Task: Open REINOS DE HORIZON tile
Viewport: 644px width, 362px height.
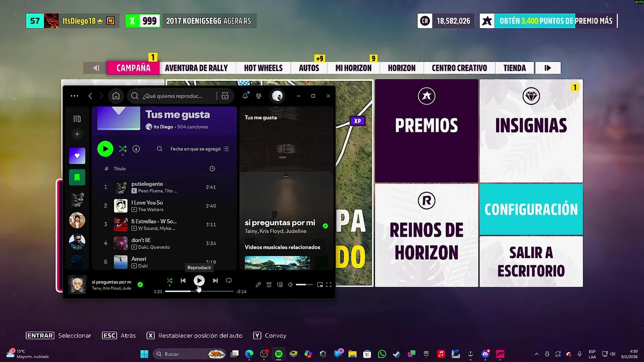Action: [x=426, y=235]
